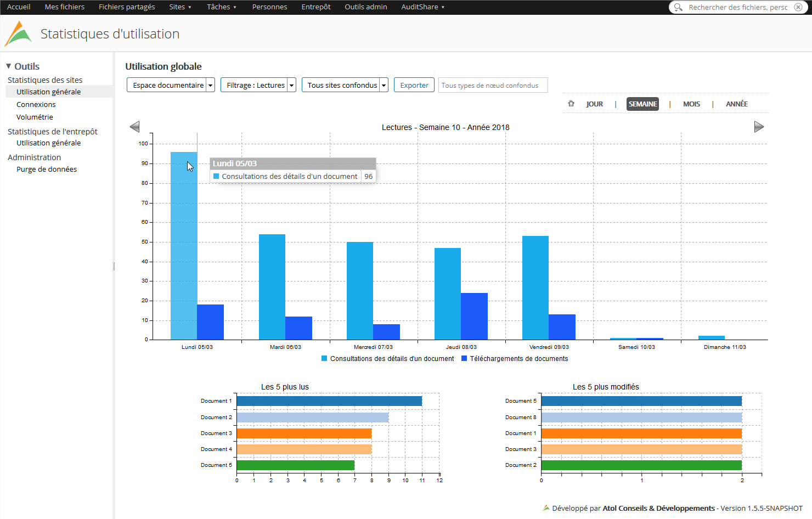This screenshot has height=519, width=812.
Task: Click the Administration heading in sidebar
Action: 34,157
